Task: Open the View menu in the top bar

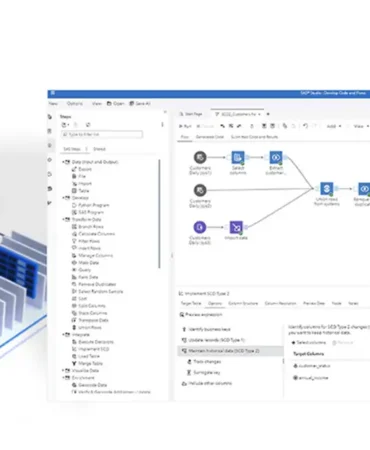Action: click(x=97, y=104)
